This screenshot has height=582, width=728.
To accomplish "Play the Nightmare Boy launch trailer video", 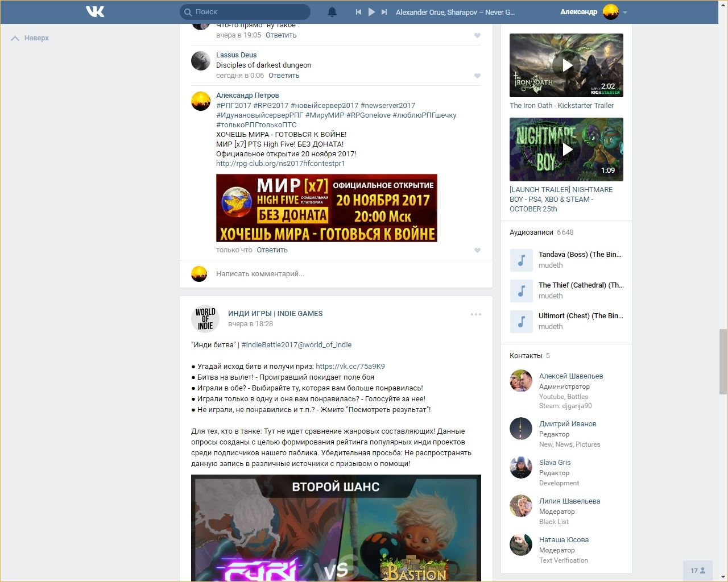I will 566,149.
